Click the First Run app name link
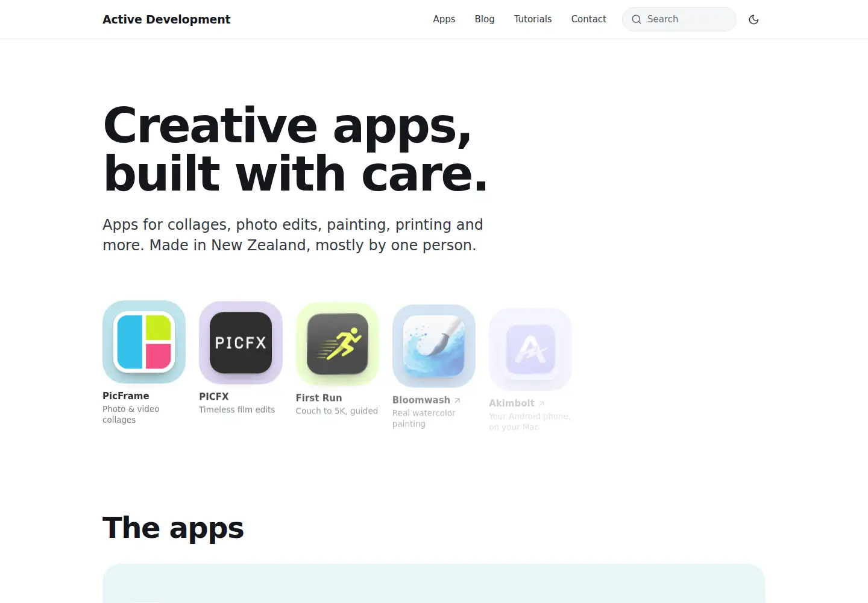The width and height of the screenshot is (868, 603). tap(319, 397)
